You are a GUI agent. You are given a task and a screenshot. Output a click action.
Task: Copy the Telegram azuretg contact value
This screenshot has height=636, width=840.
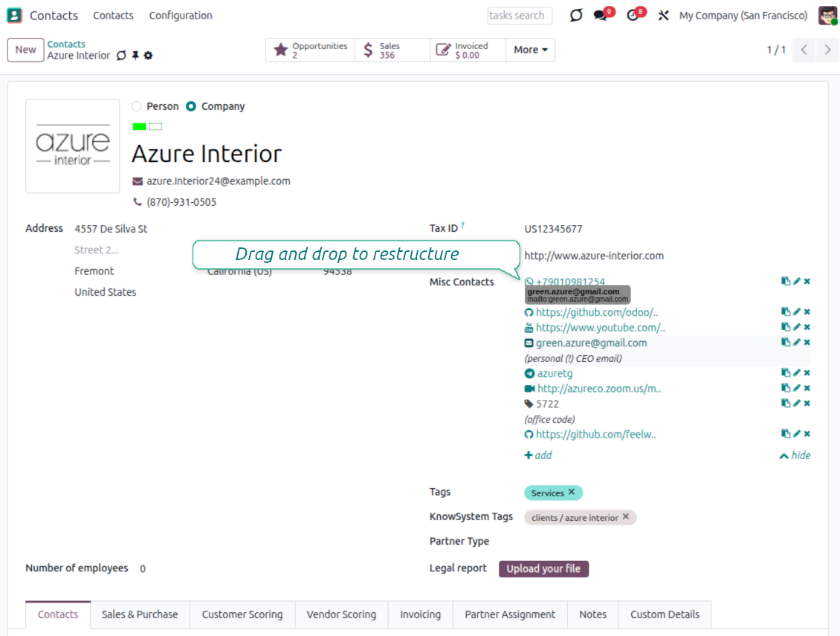(x=785, y=374)
